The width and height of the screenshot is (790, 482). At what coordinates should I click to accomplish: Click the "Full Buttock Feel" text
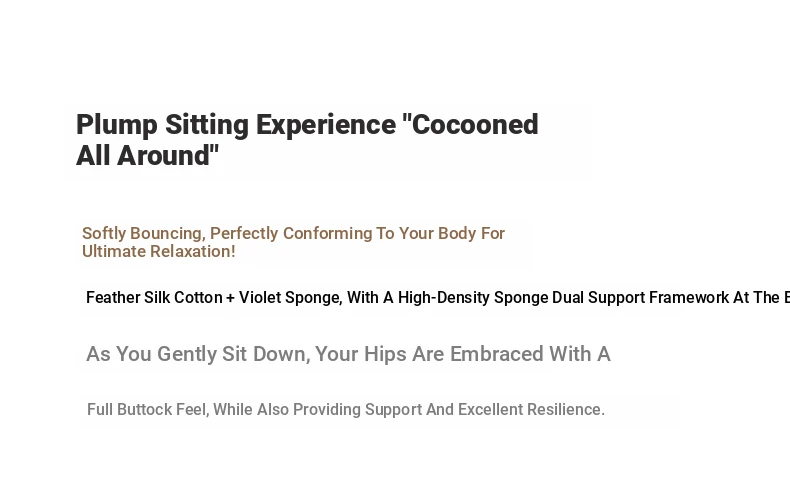coord(145,410)
